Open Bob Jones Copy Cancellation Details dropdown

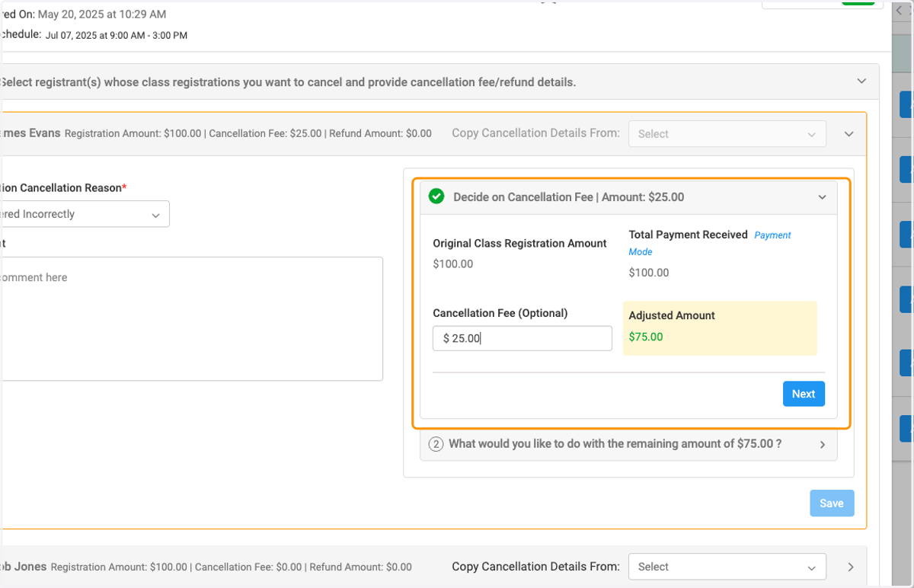[727, 567]
